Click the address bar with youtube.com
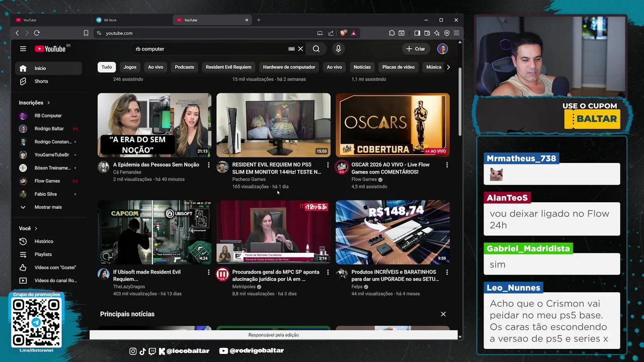644x362 pixels. point(201,33)
